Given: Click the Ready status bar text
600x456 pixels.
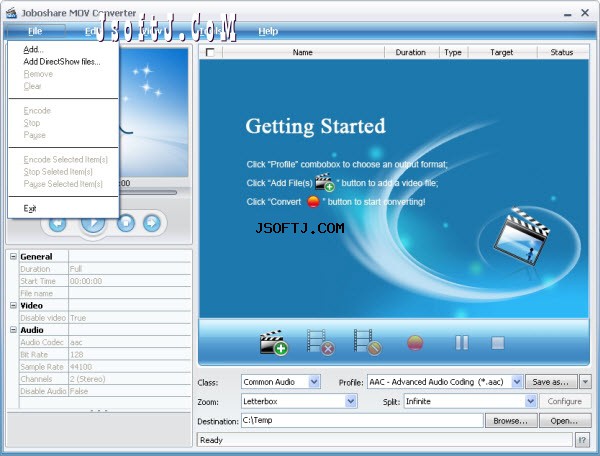Looking at the screenshot, I should click(211, 440).
